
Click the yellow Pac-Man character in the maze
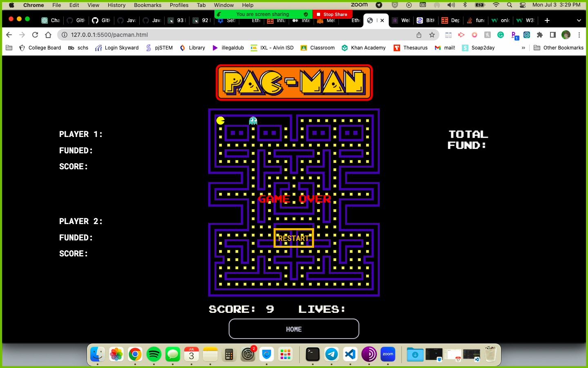(220, 120)
